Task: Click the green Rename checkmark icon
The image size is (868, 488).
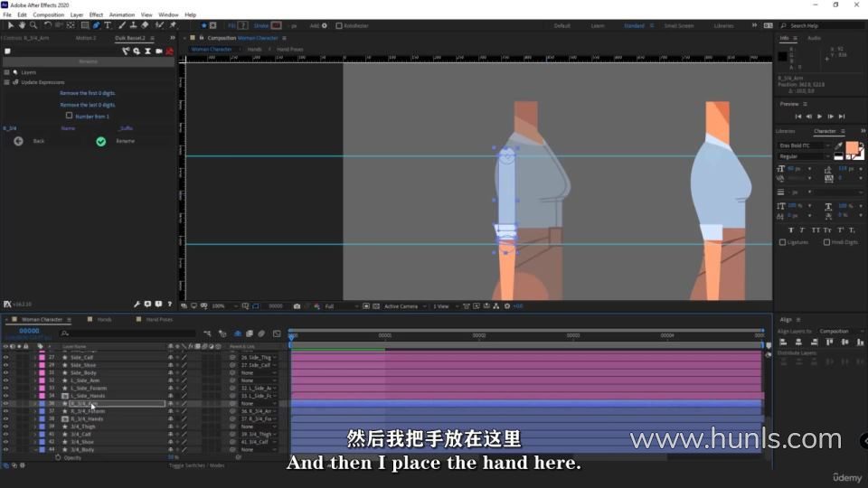Action: pos(100,142)
